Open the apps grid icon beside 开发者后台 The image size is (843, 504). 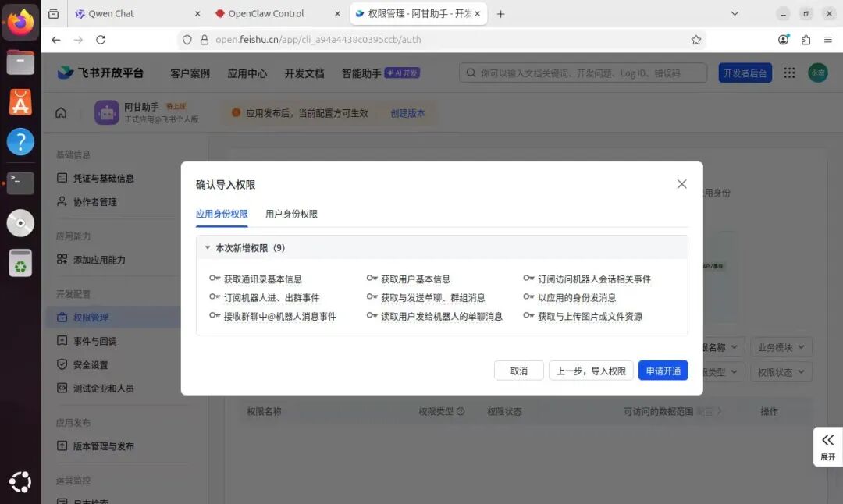pos(790,73)
